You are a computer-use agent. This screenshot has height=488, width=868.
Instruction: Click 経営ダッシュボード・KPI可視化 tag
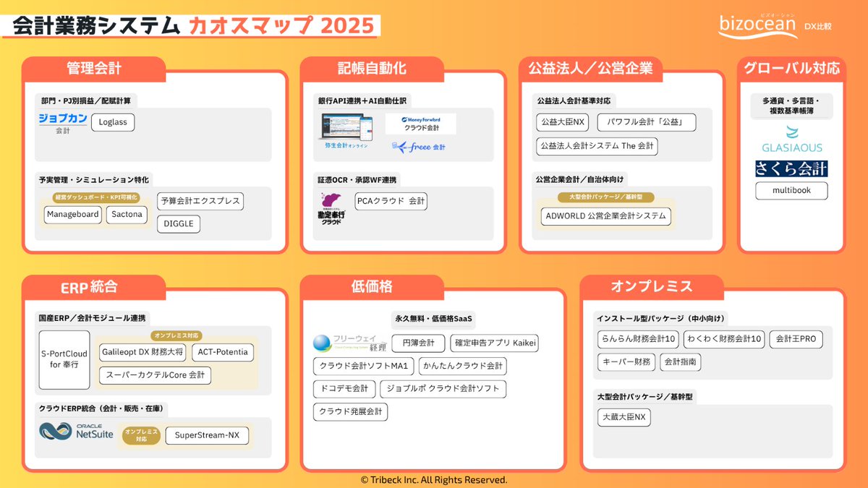pyautogui.click(x=96, y=197)
